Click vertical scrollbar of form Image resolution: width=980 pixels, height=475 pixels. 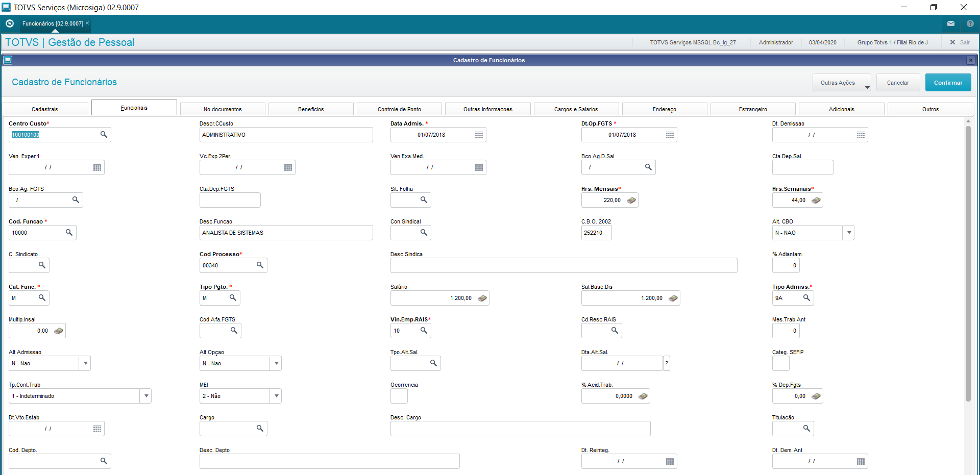(968, 264)
